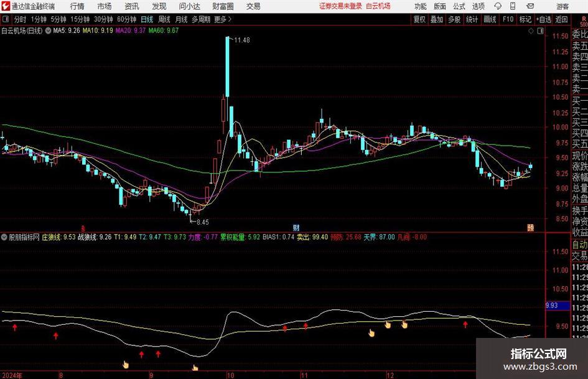
Task: Click the 复权 toolbar button
Action: coord(419,19)
